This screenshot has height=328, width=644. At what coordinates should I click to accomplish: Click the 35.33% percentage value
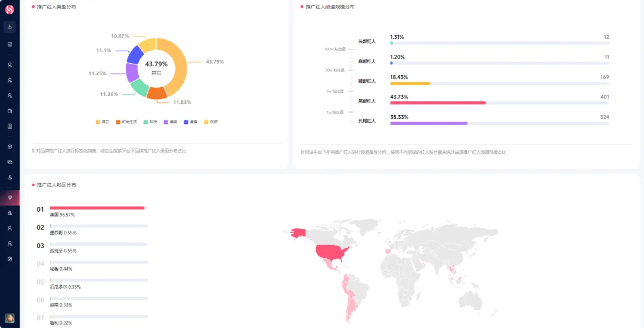click(x=399, y=117)
